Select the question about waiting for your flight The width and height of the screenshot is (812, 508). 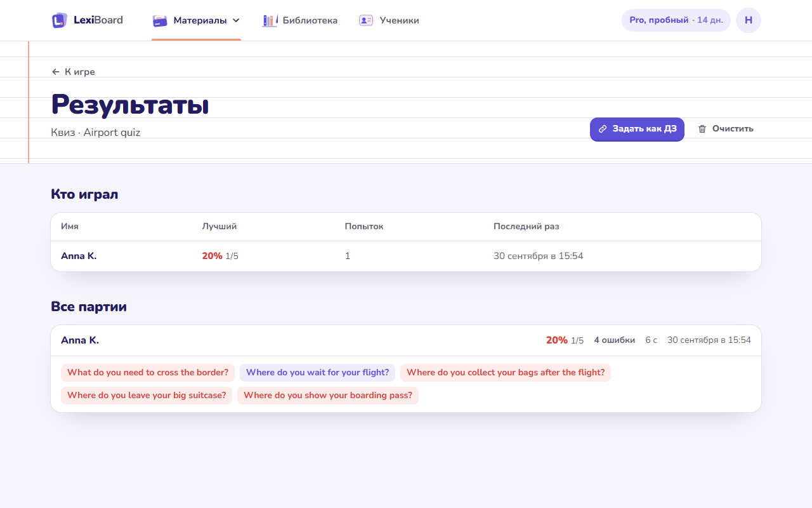coord(317,373)
